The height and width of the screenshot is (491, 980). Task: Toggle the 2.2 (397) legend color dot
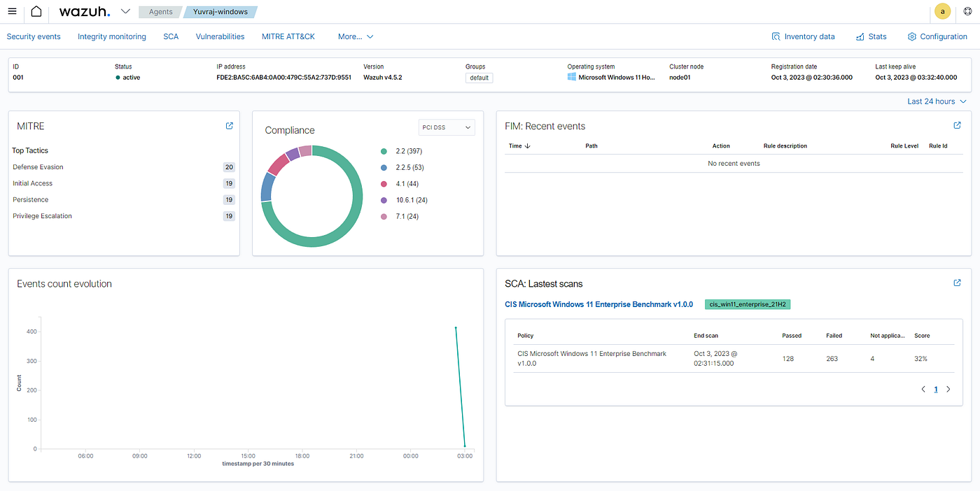point(384,151)
